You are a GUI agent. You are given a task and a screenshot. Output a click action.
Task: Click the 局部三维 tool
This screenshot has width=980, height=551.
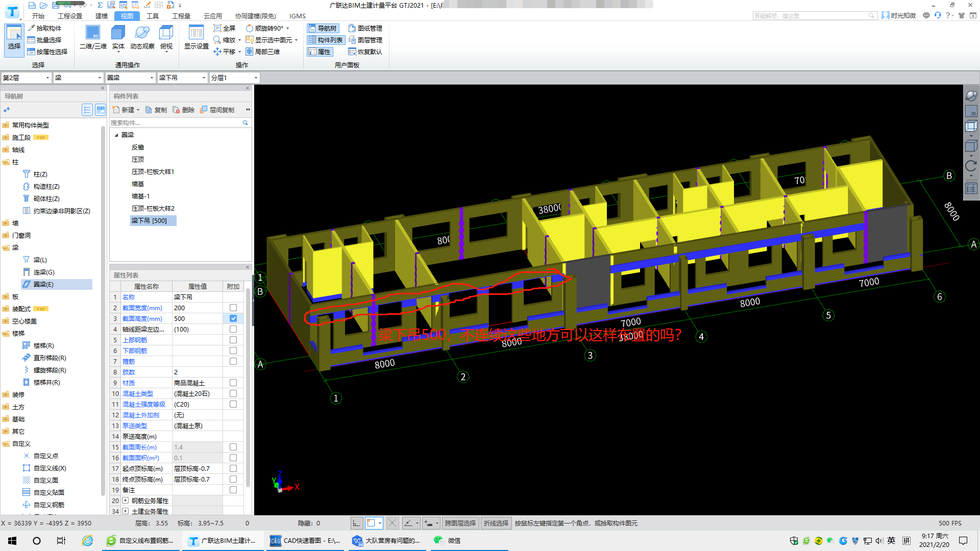point(263,52)
